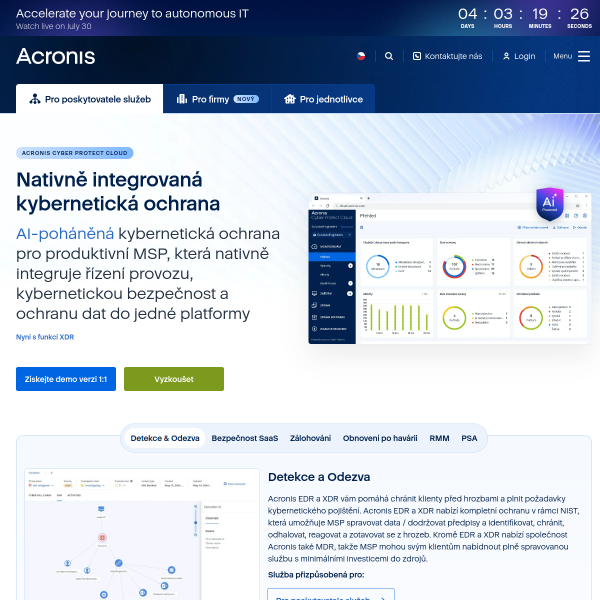Click the Pro jednotlivce house icon
This screenshot has width=600, height=600.
[290, 99]
